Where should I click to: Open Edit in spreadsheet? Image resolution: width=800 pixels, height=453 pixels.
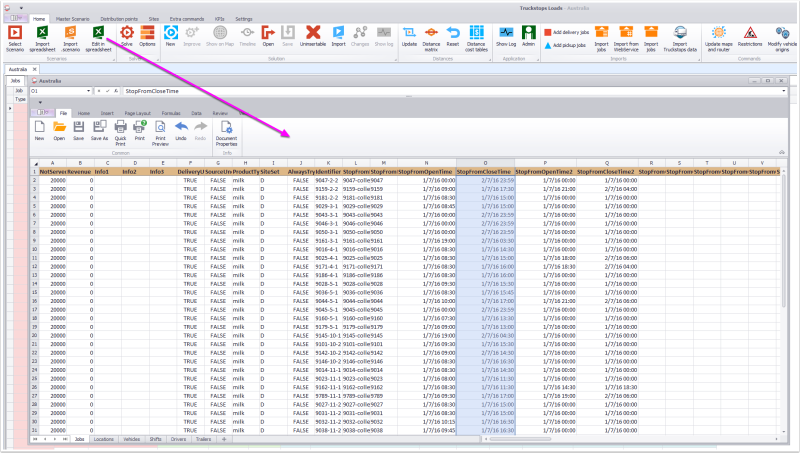(x=98, y=33)
